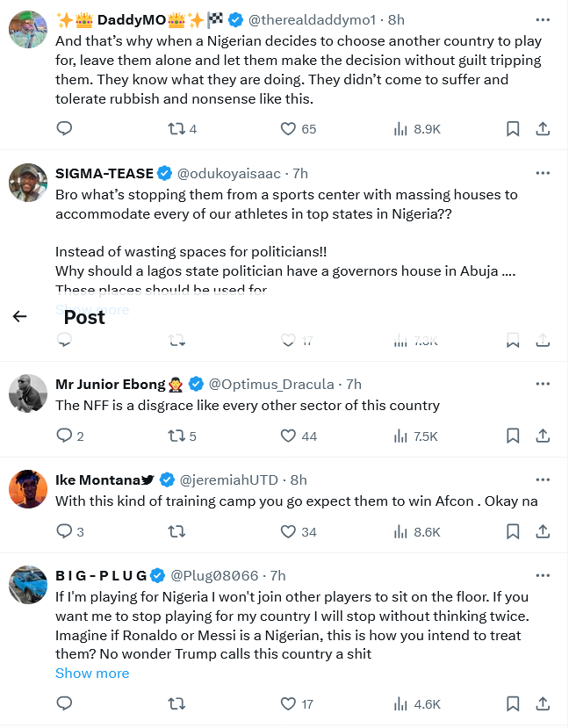
Task: Repost Ike Montana's post
Action: 176,531
